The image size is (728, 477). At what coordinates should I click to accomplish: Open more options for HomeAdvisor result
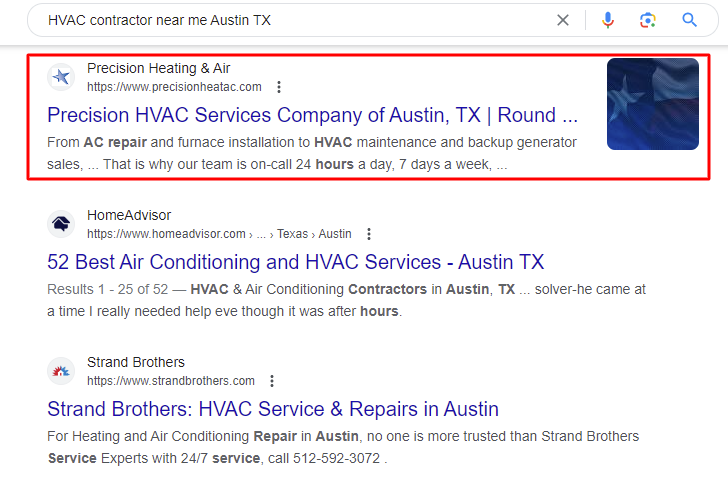click(369, 234)
